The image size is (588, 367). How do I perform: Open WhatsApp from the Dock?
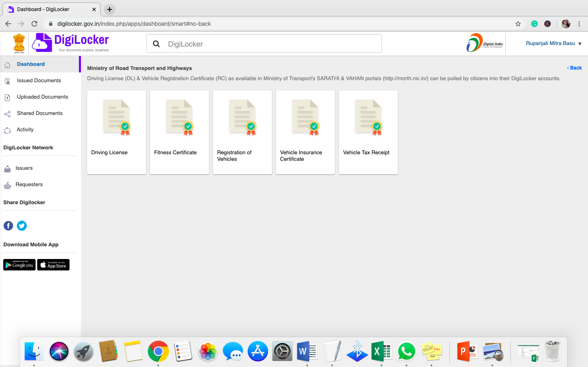[406, 351]
